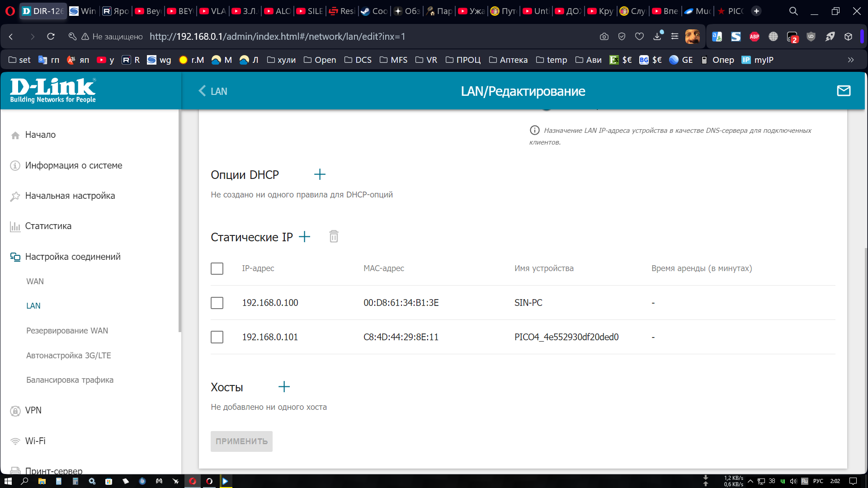Open the mail notifications envelope icon
The image size is (868, 488).
click(x=844, y=91)
